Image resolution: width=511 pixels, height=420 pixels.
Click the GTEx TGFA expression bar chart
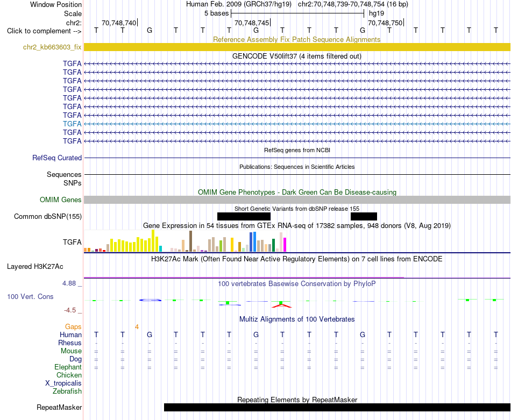185,241
